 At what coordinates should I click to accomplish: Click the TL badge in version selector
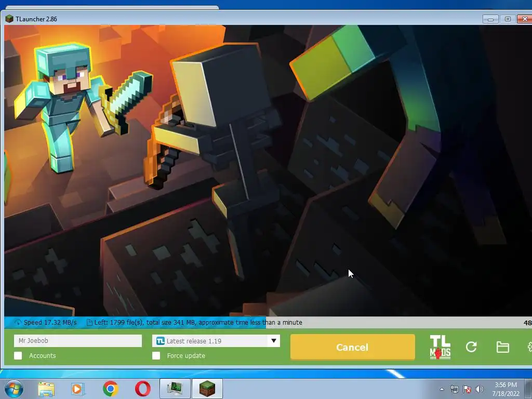(160, 341)
